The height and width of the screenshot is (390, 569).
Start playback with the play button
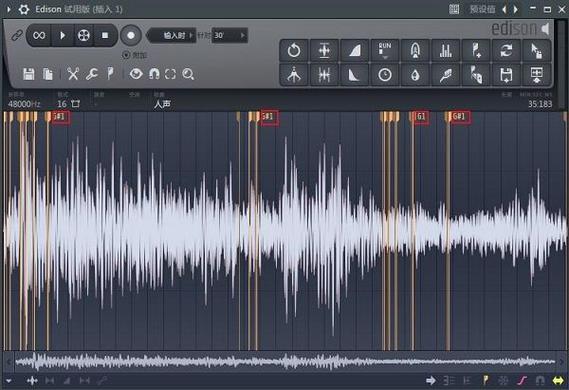(x=62, y=35)
